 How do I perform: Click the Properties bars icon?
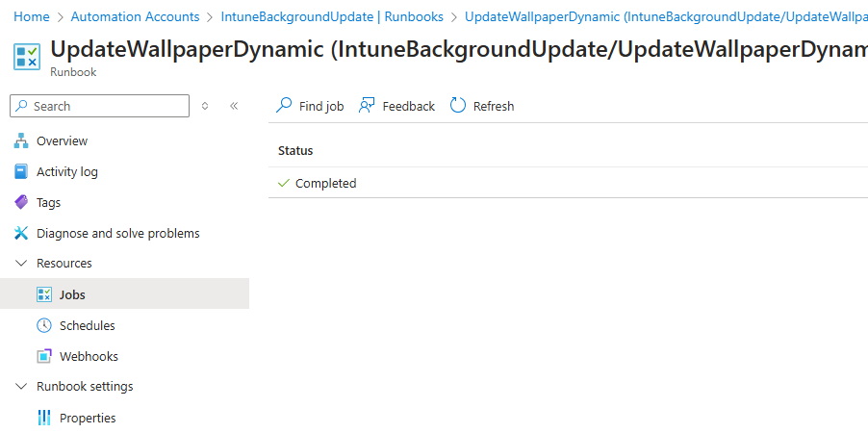[44, 418]
